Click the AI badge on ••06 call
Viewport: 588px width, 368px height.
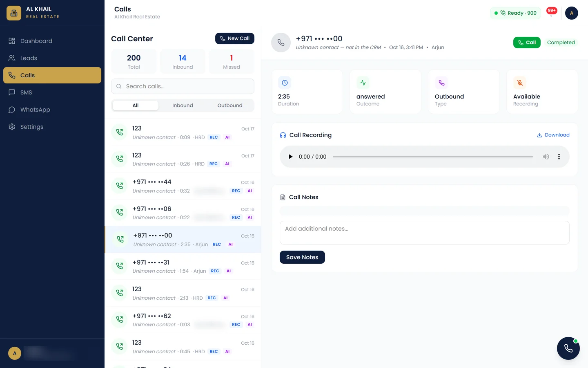pos(250,218)
